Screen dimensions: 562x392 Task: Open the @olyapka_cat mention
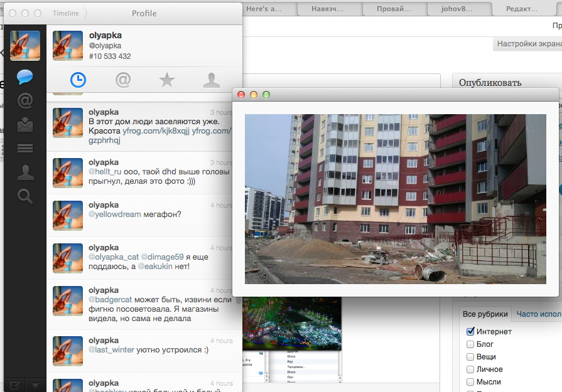click(114, 257)
